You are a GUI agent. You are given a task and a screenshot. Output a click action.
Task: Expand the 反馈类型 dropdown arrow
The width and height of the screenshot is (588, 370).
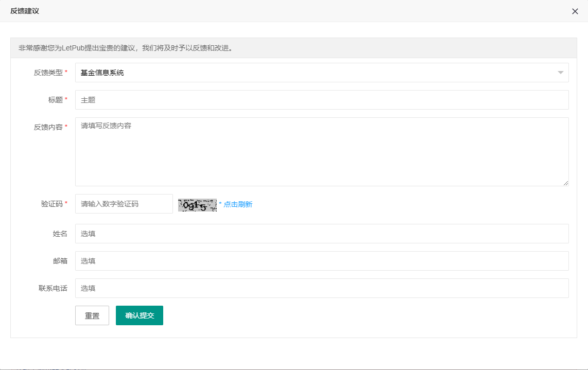(x=561, y=73)
